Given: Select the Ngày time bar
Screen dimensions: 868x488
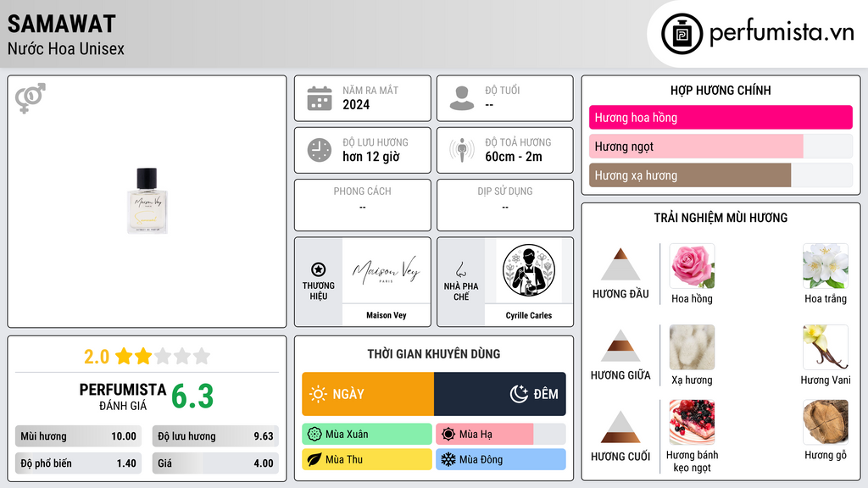Looking at the screenshot, I should click(368, 394).
